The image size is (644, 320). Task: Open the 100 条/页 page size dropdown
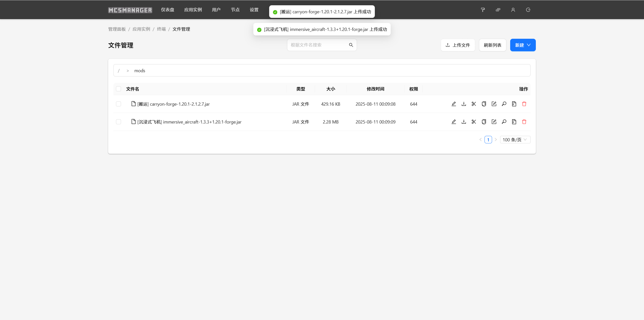coord(515,140)
